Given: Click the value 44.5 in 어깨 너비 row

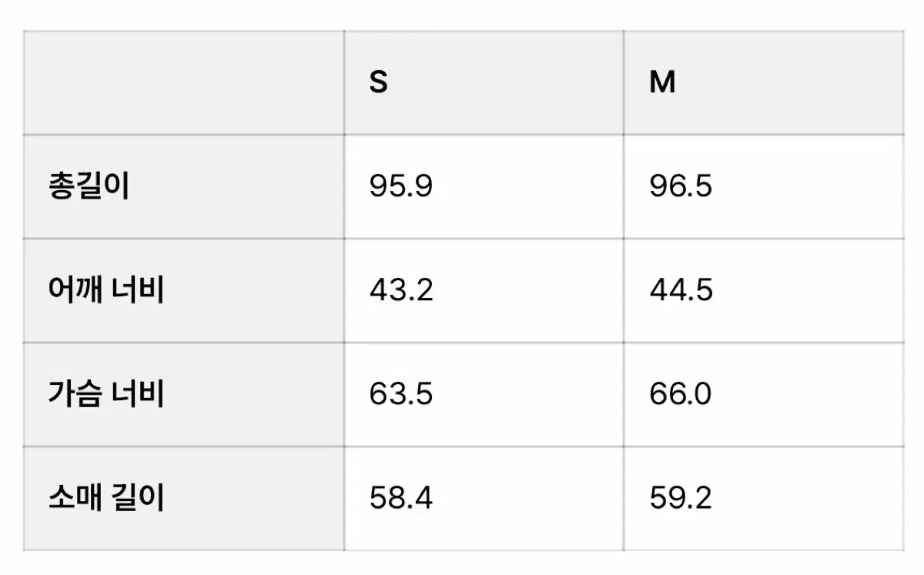Looking at the screenshot, I should click(681, 291).
